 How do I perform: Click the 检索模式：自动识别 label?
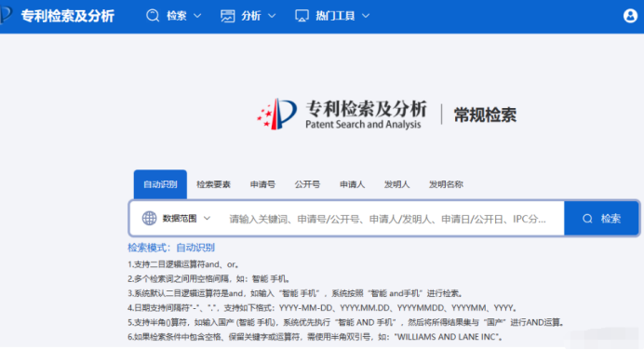[x=171, y=248]
